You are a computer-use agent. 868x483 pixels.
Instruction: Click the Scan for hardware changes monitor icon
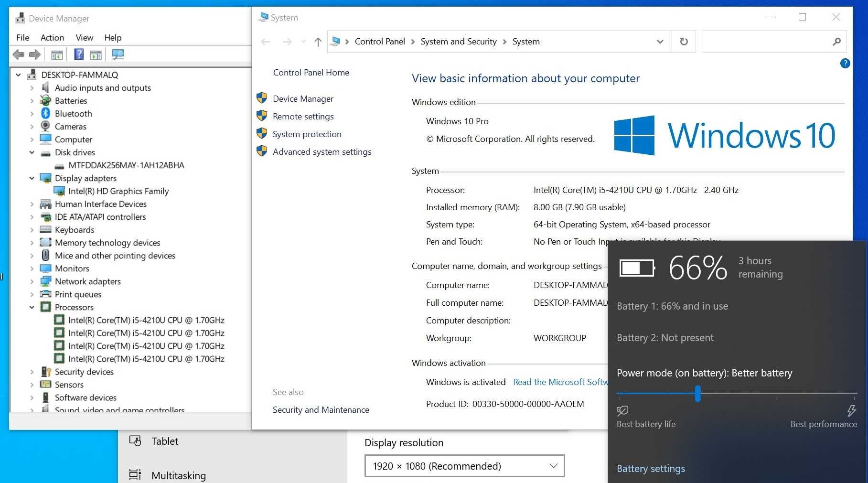pyautogui.click(x=118, y=55)
